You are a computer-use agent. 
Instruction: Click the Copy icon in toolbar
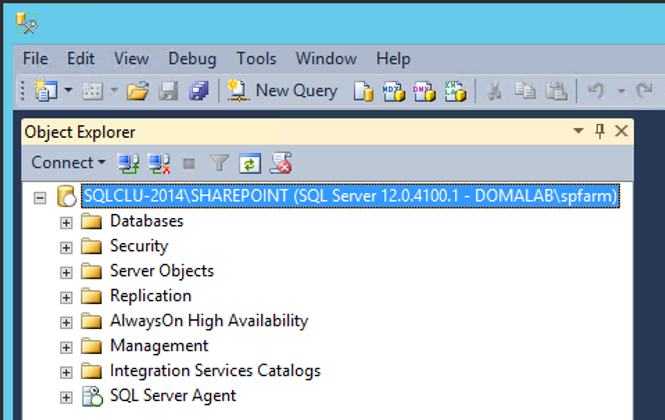(525, 90)
